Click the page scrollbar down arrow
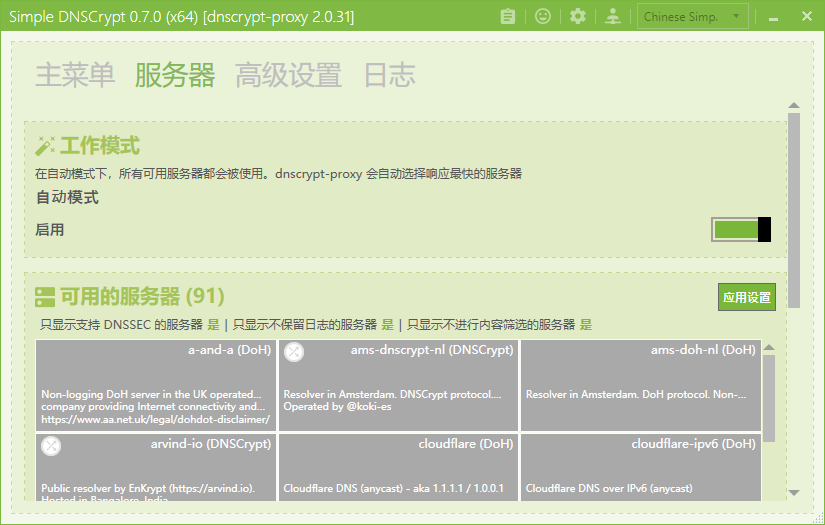 click(794, 493)
